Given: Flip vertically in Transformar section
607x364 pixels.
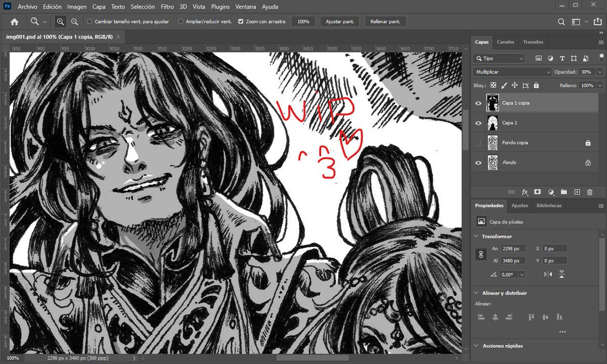Looking at the screenshot, I should click(561, 274).
